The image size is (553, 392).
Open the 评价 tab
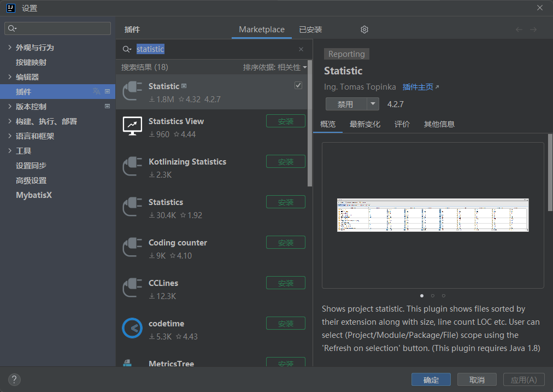tap(402, 124)
